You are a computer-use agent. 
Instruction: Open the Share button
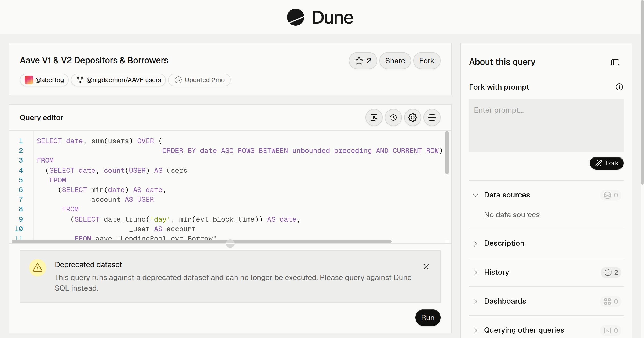[x=395, y=61]
